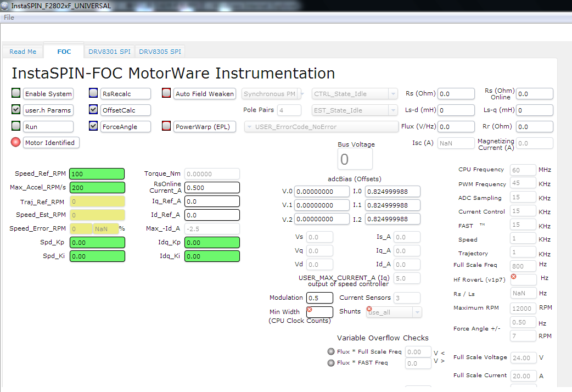Click the Modulation input field
The height and width of the screenshot is (392, 572).
pyautogui.click(x=319, y=298)
